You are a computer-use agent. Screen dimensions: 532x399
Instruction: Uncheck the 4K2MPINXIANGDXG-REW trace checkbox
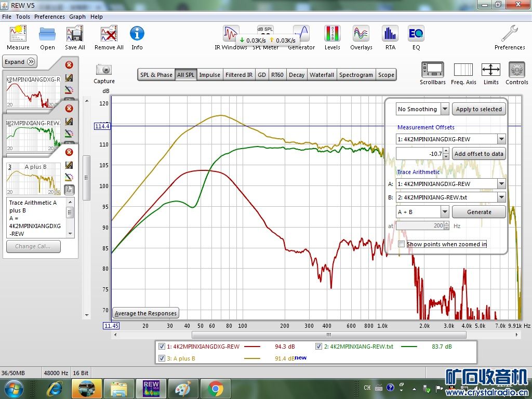162,347
